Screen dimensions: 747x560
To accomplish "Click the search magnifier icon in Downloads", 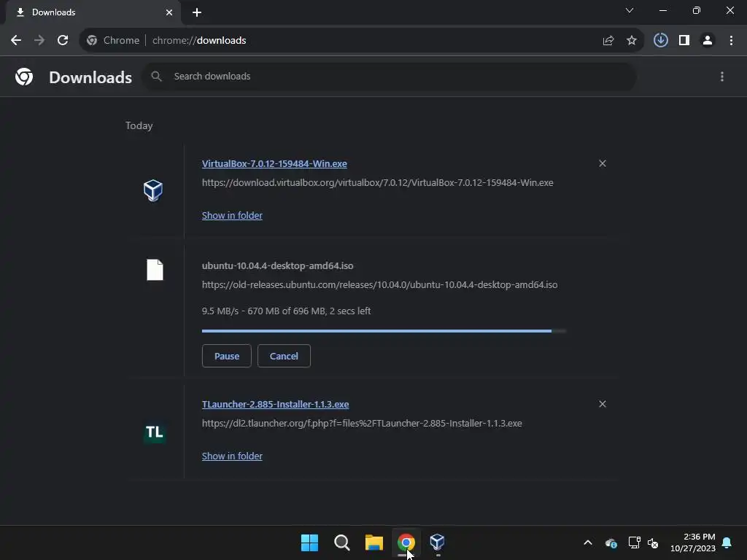I will (x=156, y=76).
